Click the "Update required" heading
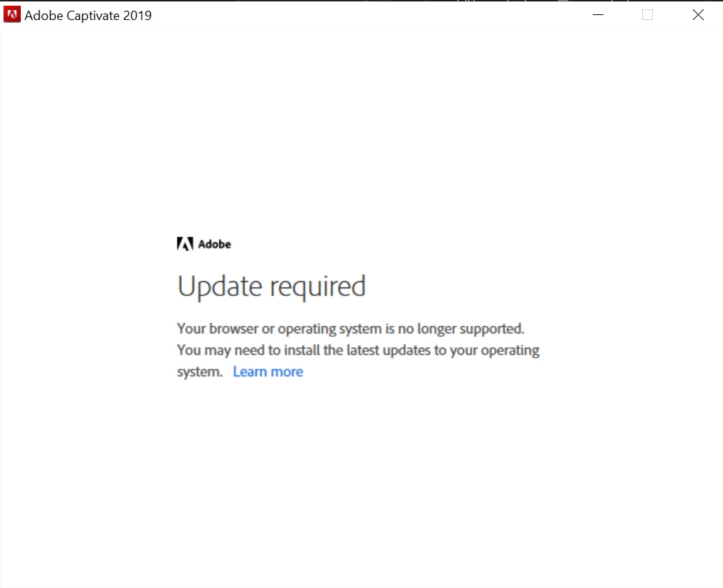This screenshot has width=723, height=588. point(271,287)
